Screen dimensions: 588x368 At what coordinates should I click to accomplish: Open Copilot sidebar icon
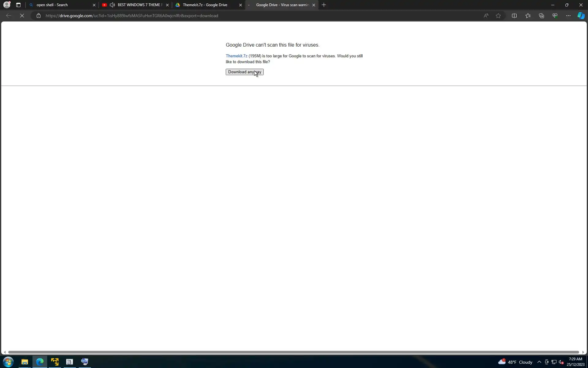click(581, 16)
